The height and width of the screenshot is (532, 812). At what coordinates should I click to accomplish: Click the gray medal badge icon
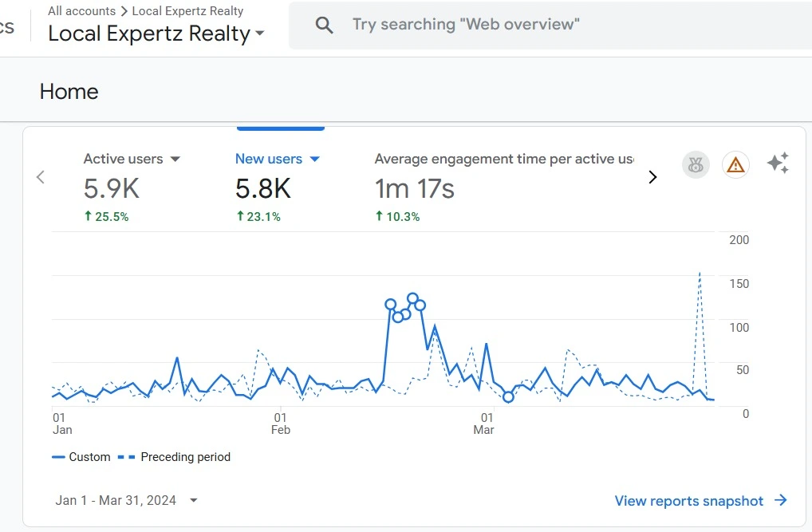696,165
